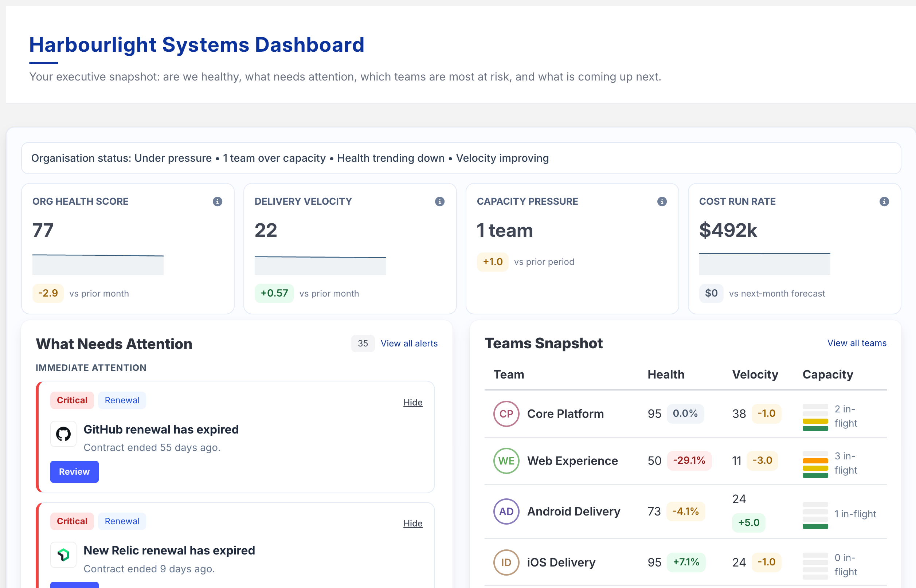Select the New Relic icon in the alert
This screenshot has width=916, height=588.
tap(63, 555)
